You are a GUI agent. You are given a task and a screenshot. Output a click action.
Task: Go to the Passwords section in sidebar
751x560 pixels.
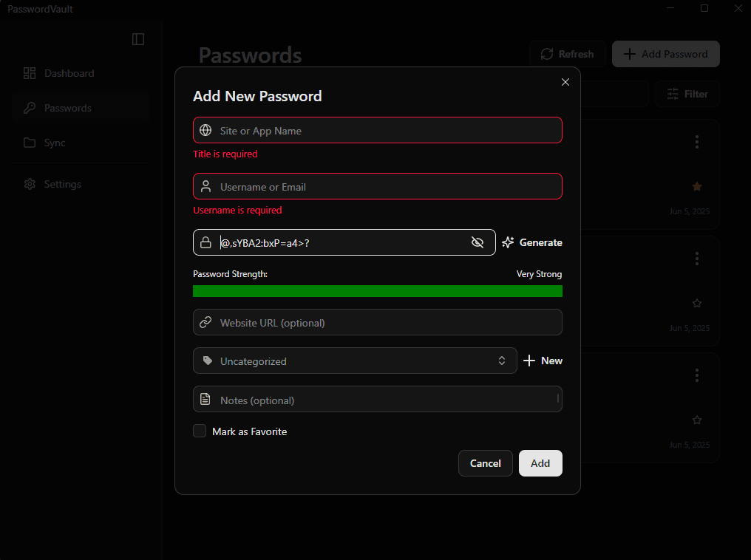pyautogui.click(x=67, y=108)
